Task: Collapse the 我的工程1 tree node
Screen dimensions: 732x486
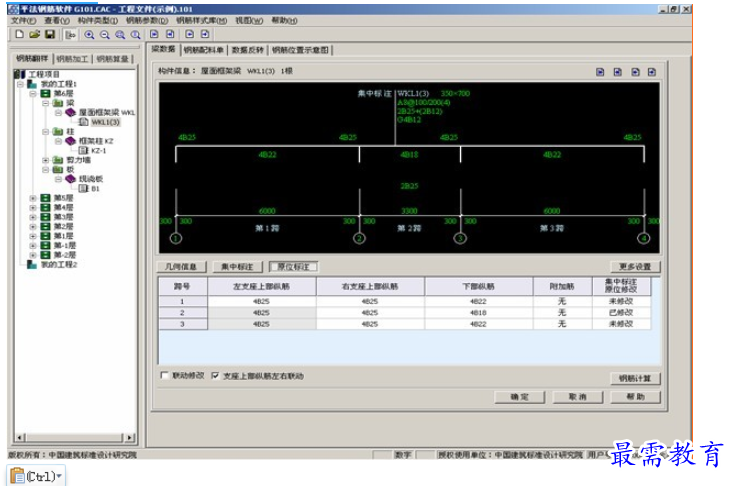Action: (21, 84)
